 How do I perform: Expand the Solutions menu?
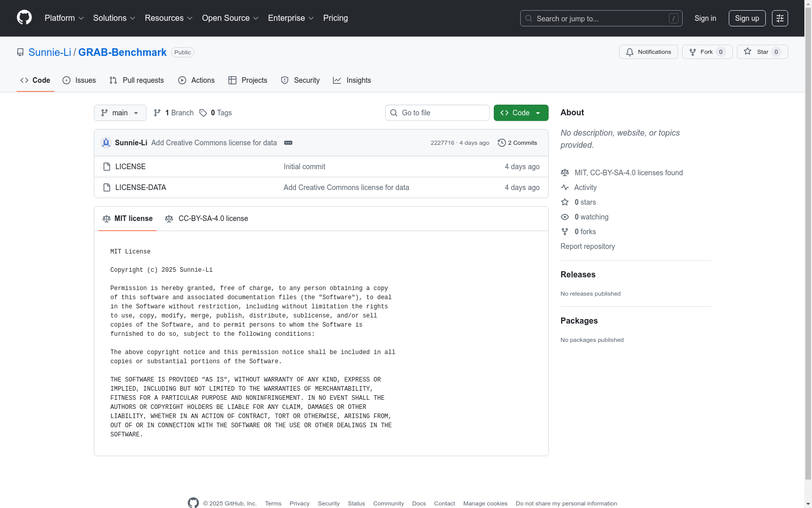tap(114, 18)
